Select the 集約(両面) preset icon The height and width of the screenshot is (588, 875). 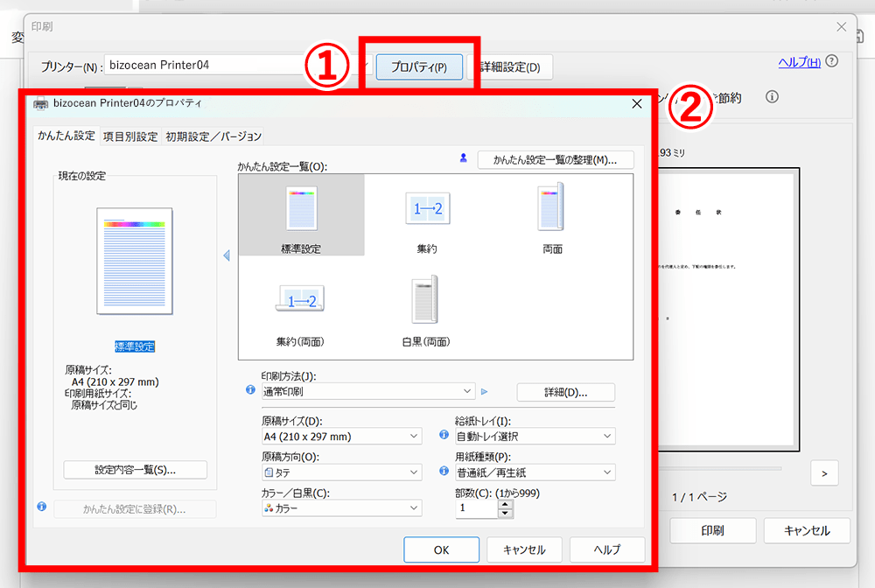(300, 299)
